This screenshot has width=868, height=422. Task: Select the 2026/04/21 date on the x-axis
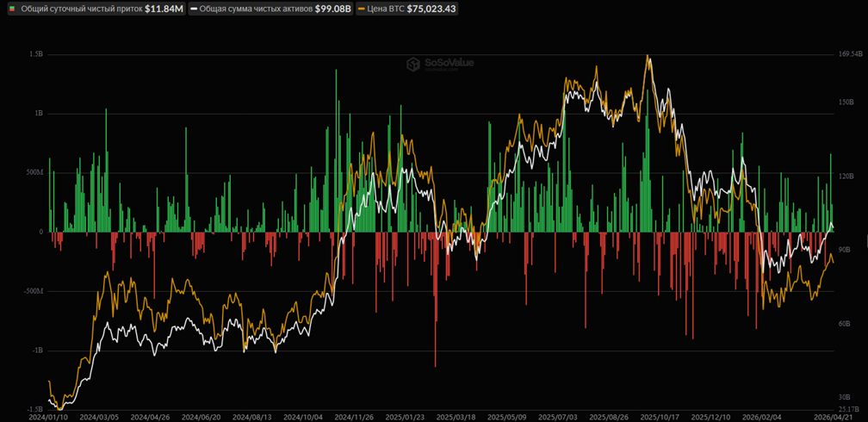[x=833, y=416]
